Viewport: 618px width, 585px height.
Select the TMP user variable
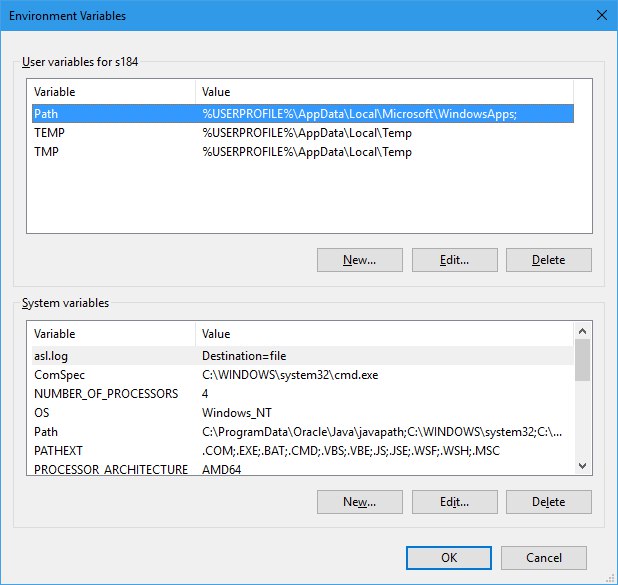(x=303, y=152)
